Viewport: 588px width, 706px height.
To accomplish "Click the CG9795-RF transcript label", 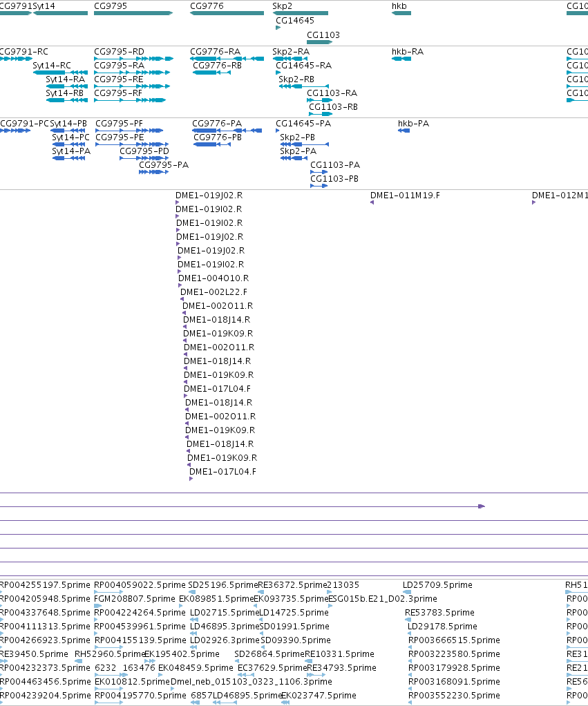I will tap(118, 93).
